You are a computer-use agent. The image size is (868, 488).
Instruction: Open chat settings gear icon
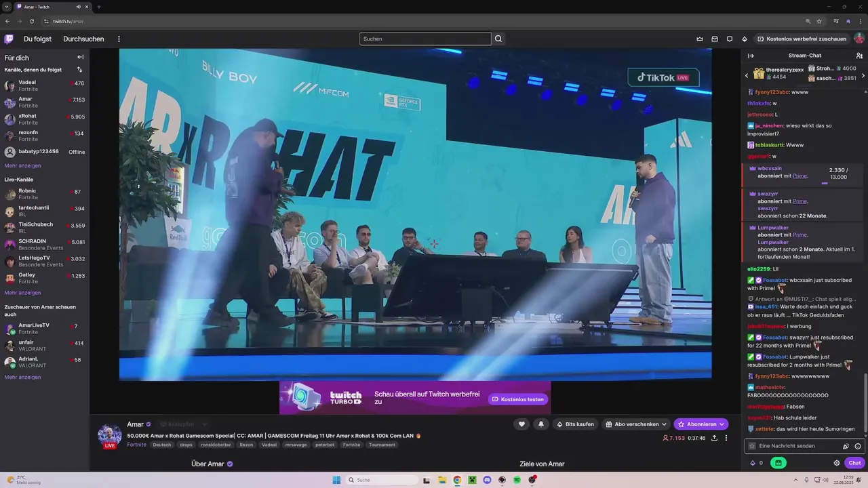coord(837,463)
